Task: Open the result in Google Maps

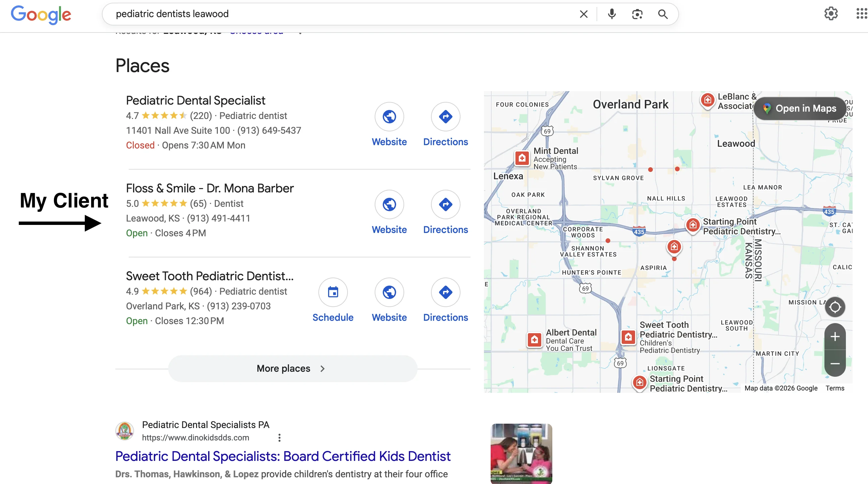Action: pyautogui.click(x=800, y=109)
